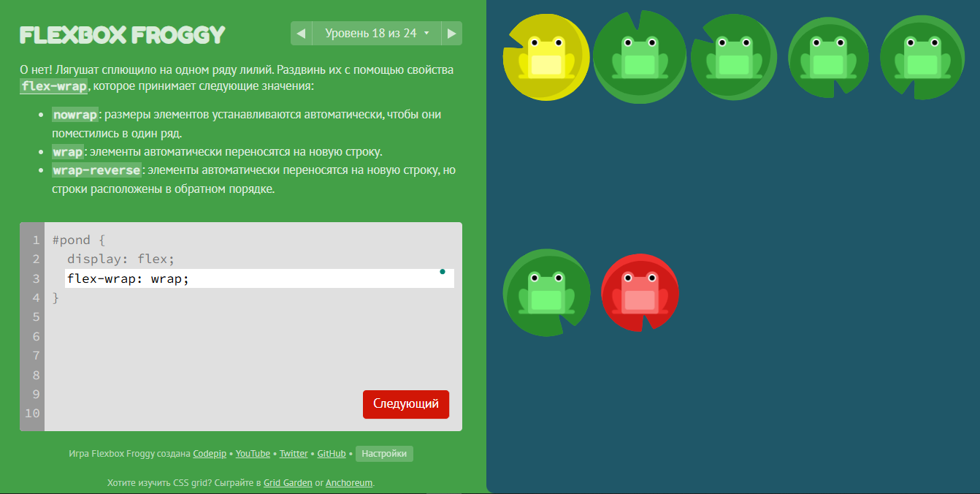The width and height of the screenshot is (980, 494).
Task: Go to the next level arrow
Action: [x=452, y=33]
